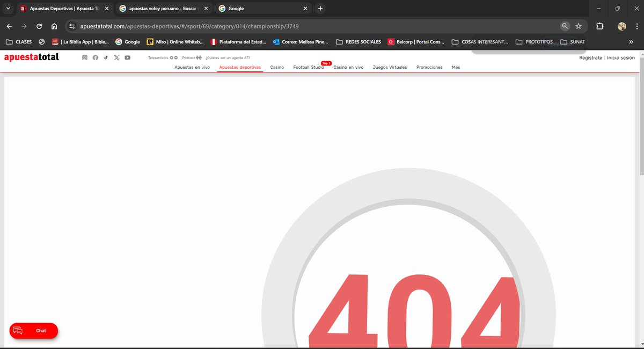Bookmark this page with the star
Screen dimensions: 644x349
pyautogui.click(x=579, y=26)
